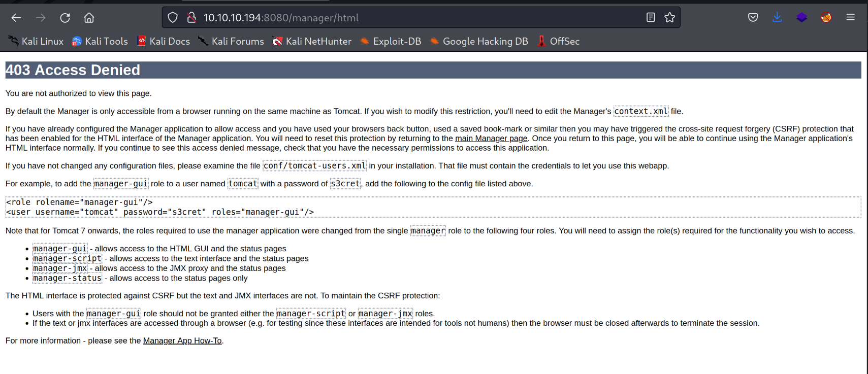Bookmark this page with the star
Screen dimensions: 868x374
click(x=670, y=18)
